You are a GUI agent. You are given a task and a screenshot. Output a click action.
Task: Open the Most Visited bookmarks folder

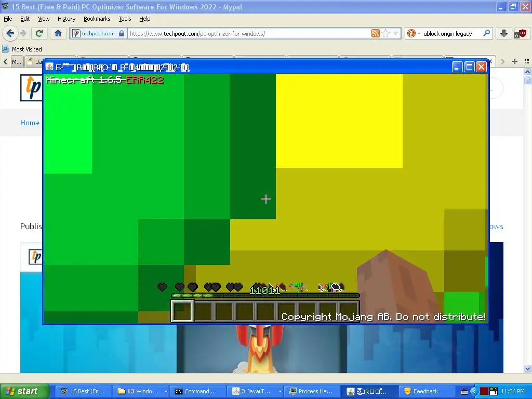coord(22,49)
